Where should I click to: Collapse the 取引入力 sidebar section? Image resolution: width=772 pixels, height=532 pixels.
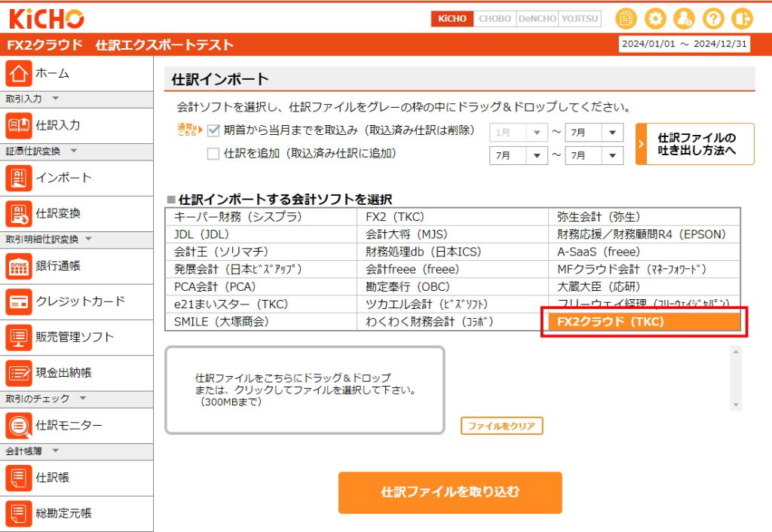coord(55,99)
